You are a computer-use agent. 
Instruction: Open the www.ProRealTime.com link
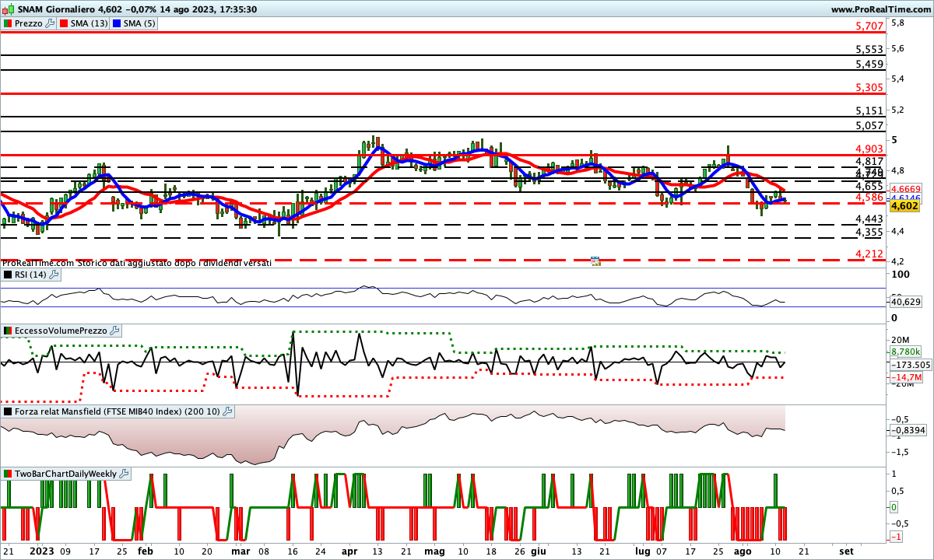[x=880, y=9]
